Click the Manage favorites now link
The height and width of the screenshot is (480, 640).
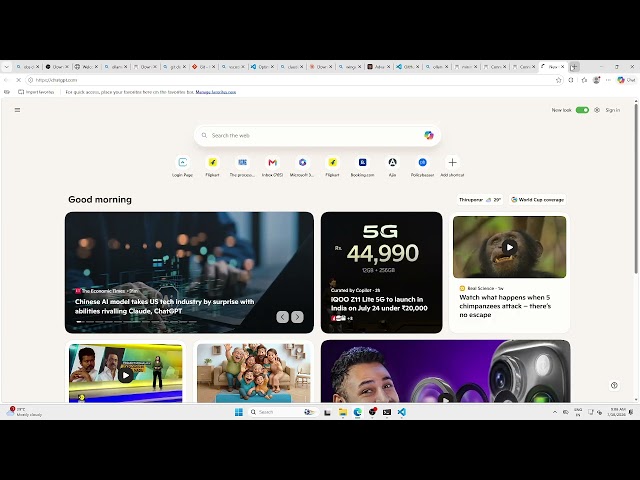pyautogui.click(x=216, y=92)
